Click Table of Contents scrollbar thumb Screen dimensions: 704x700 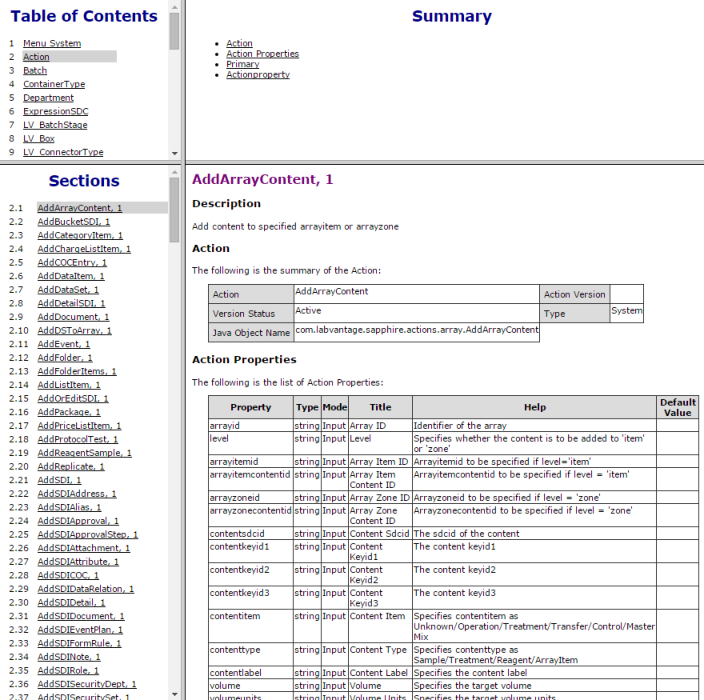pyautogui.click(x=175, y=31)
